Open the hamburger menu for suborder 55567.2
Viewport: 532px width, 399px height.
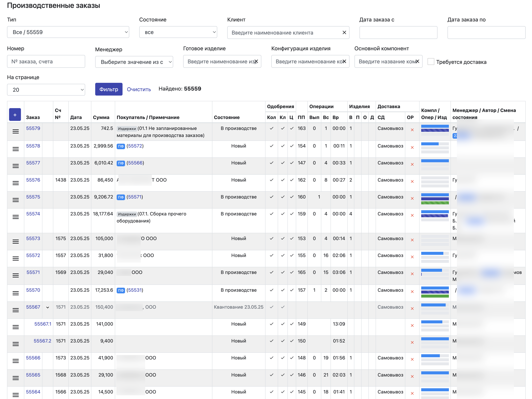[16, 344]
